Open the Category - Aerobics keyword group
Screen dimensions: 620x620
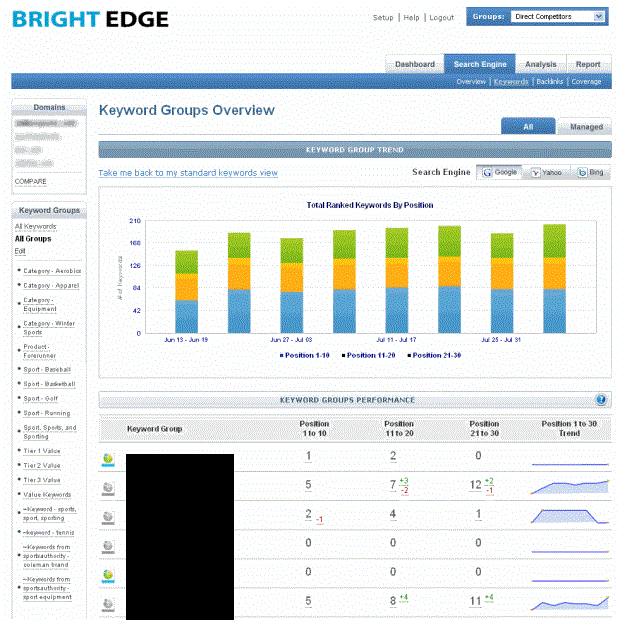click(x=52, y=271)
